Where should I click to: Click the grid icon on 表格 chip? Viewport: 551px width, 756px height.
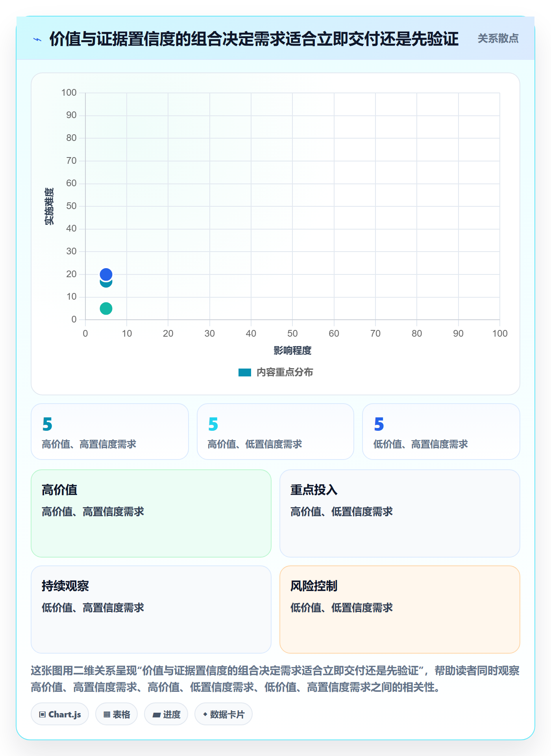coord(107,715)
